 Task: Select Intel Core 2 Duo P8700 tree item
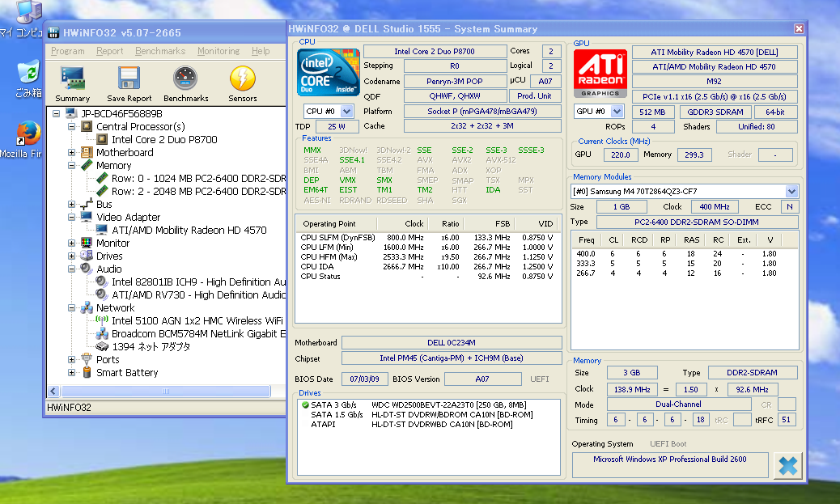tap(164, 139)
